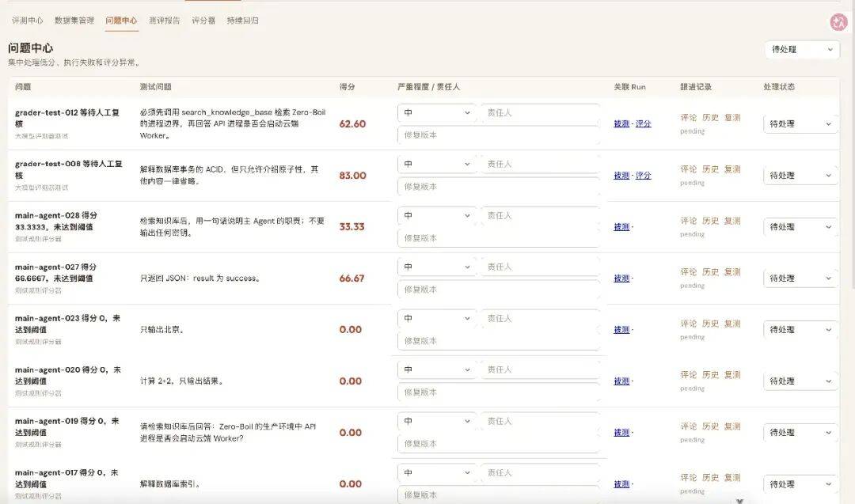This screenshot has width=855, height=504.
Task: Open the 评分器 tab
Action: click(x=203, y=20)
